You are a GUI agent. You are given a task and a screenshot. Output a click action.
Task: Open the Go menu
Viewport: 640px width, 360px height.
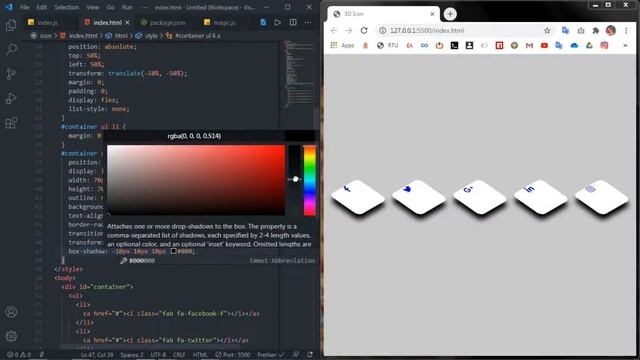coord(110,7)
